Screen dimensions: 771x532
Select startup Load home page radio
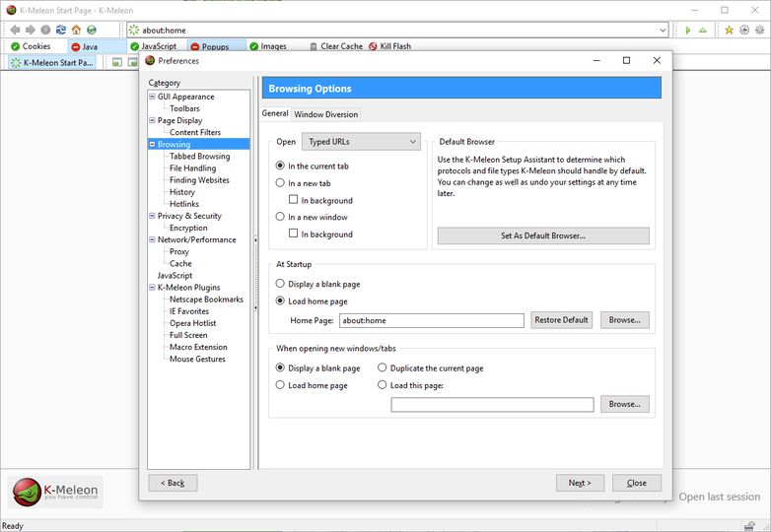point(280,300)
